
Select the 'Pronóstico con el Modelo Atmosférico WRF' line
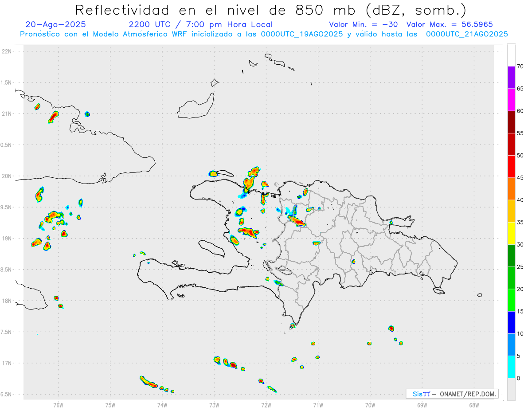[264, 34]
